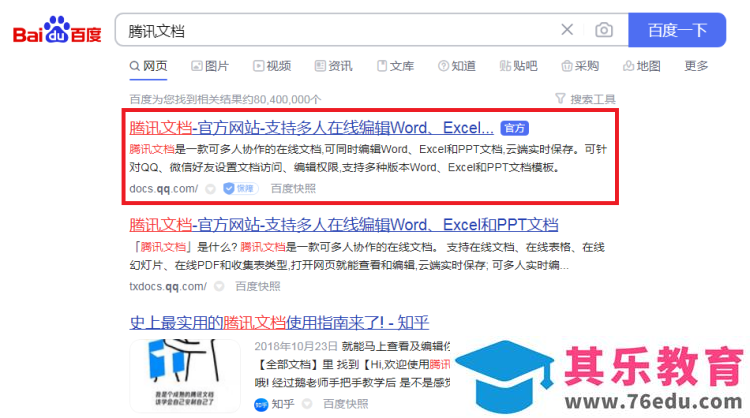Image resolution: width=750 pixels, height=418 pixels.
Task: Click the result count text 80,400,000个
Action: pos(287,99)
